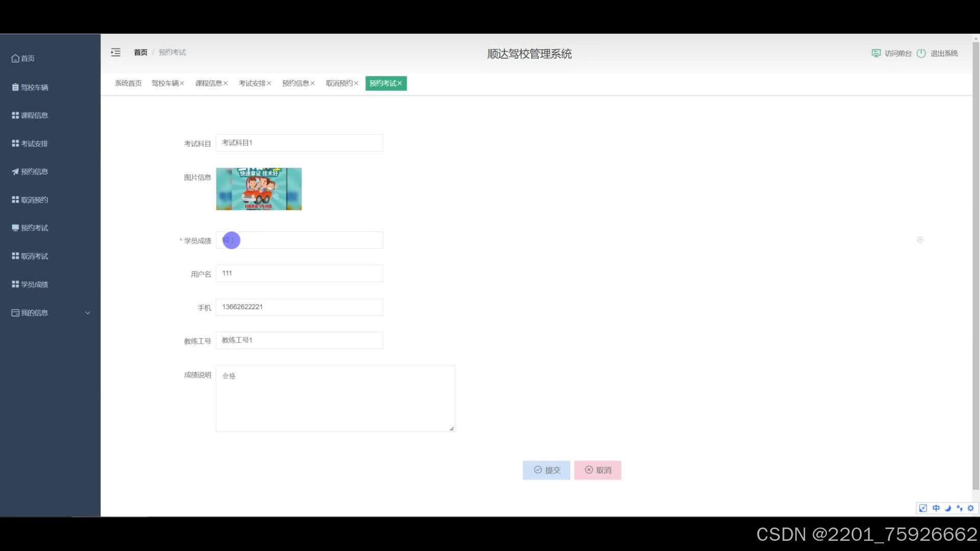Click the hamburger collapse-sidebar icon

pos(116,53)
